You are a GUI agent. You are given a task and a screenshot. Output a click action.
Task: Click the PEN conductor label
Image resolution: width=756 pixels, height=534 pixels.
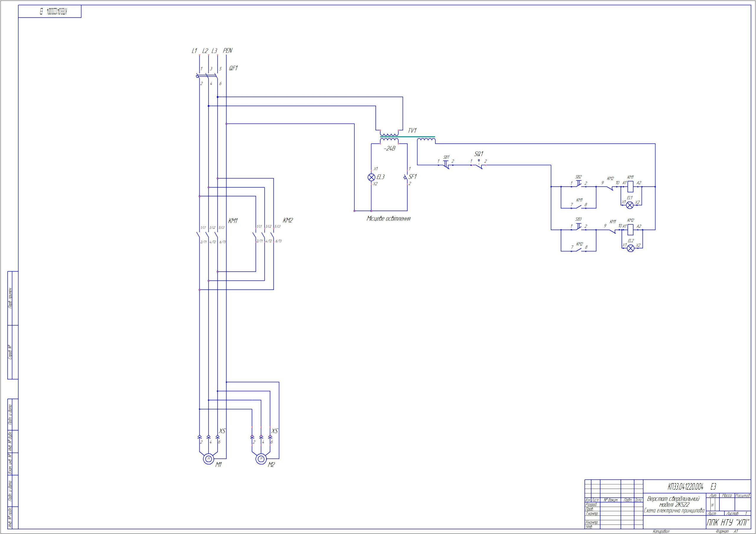(x=227, y=50)
